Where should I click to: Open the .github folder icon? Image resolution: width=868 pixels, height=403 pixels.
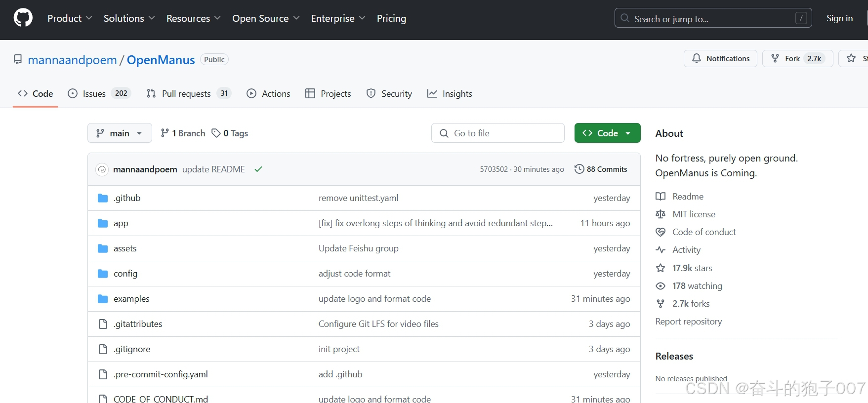pyautogui.click(x=103, y=198)
